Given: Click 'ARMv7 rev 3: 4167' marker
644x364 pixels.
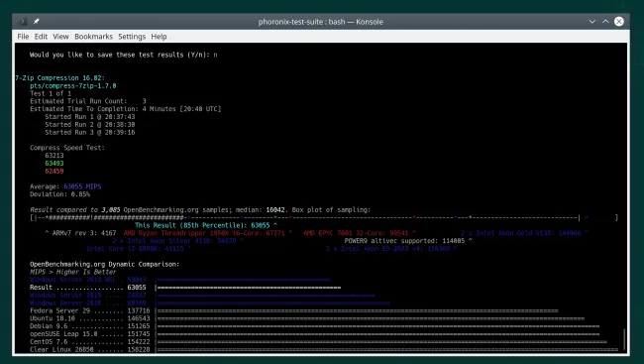Looking at the screenshot, I should pyautogui.click(x=80, y=233).
